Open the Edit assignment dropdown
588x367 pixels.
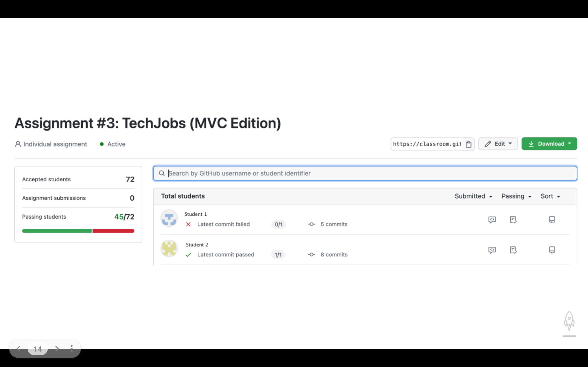coord(498,144)
